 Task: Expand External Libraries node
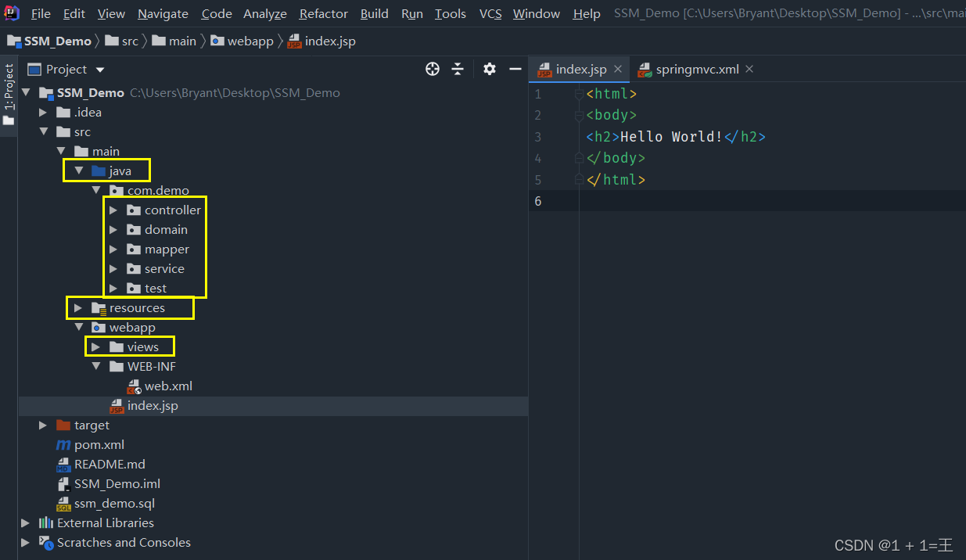26,523
